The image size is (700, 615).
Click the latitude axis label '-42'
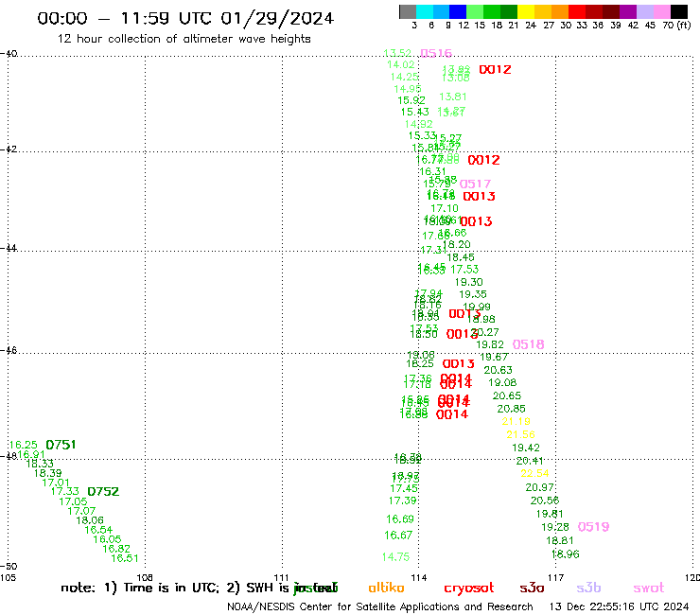(x=9, y=149)
